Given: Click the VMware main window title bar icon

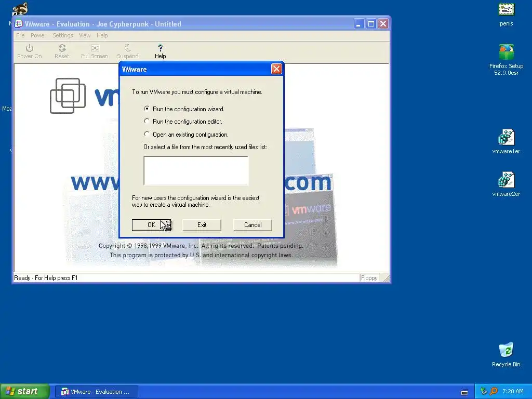Looking at the screenshot, I should click(19, 24).
